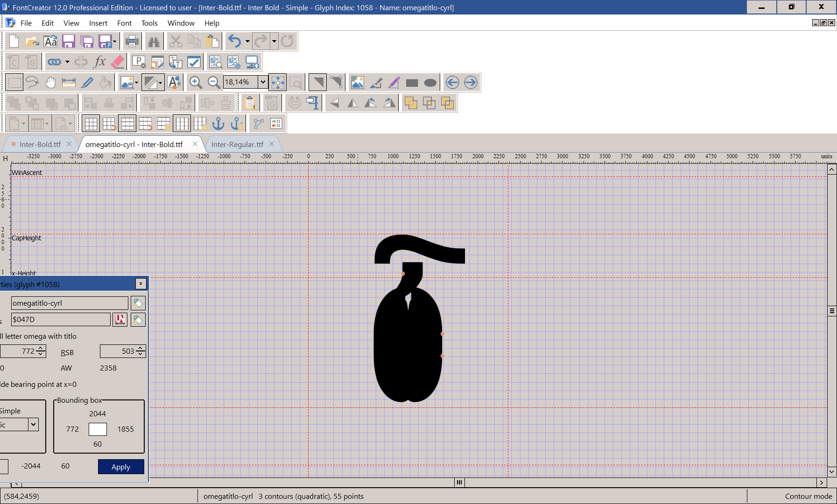Click the Undo arrow icon

(x=234, y=42)
